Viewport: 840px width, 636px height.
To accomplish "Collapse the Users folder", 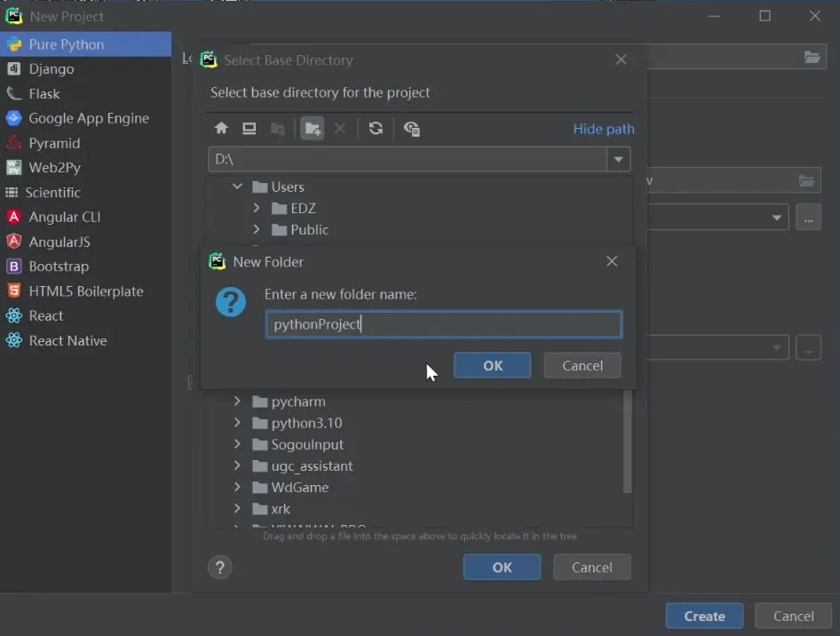I will 237,187.
